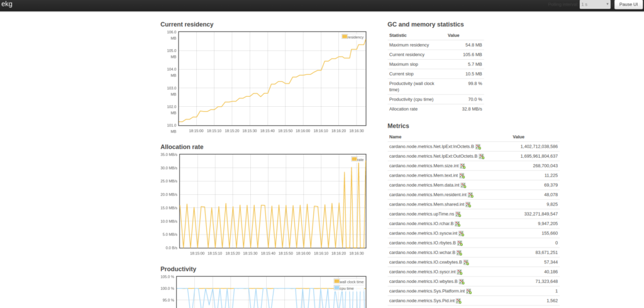Viewport: 644px width, 308px height.
Task: Click value 83,671,251 for IO.wchar.B
Action: pos(547,253)
